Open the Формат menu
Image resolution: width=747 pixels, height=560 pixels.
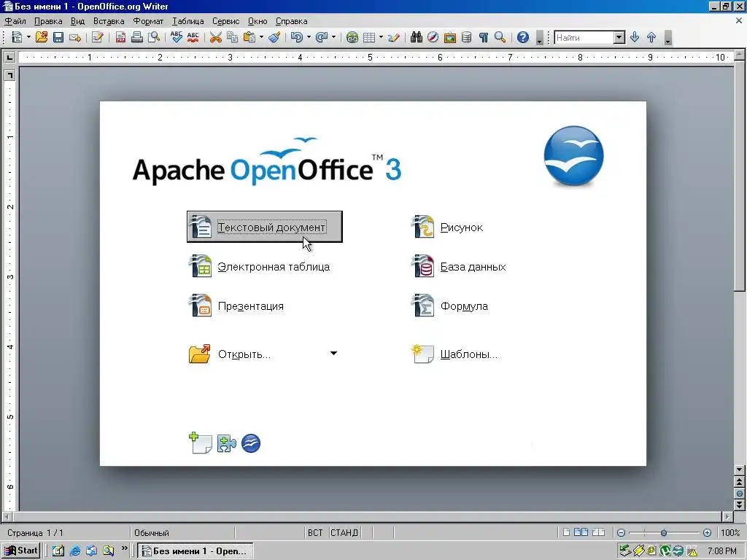pyautogui.click(x=148, y=21)
